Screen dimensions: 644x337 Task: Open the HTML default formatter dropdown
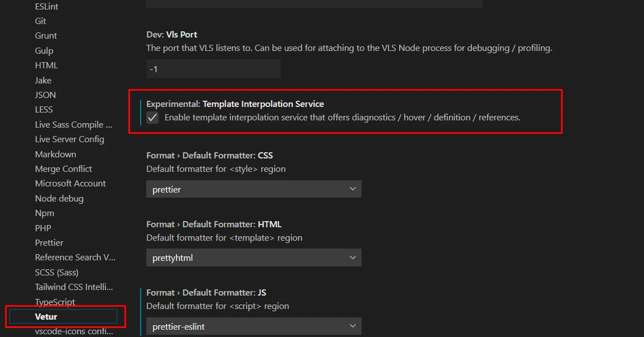coord(253,258)
